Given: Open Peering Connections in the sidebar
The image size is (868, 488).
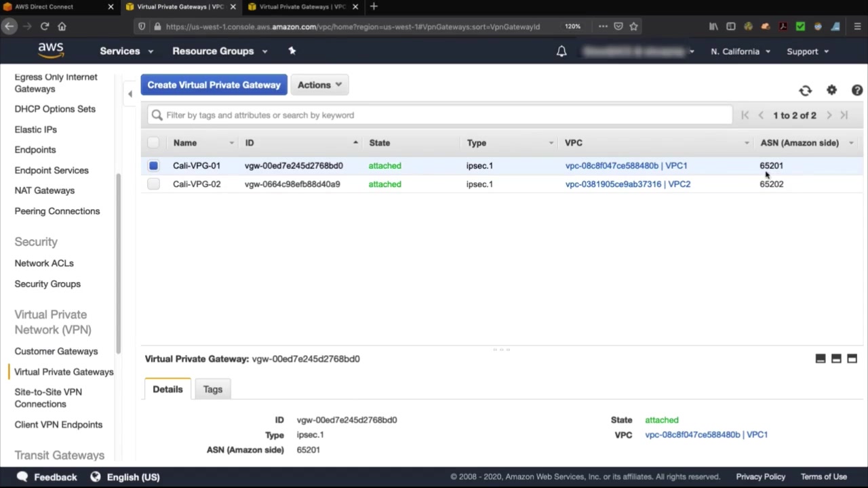Looking at the screenshot, I should (x=57, y=211).
